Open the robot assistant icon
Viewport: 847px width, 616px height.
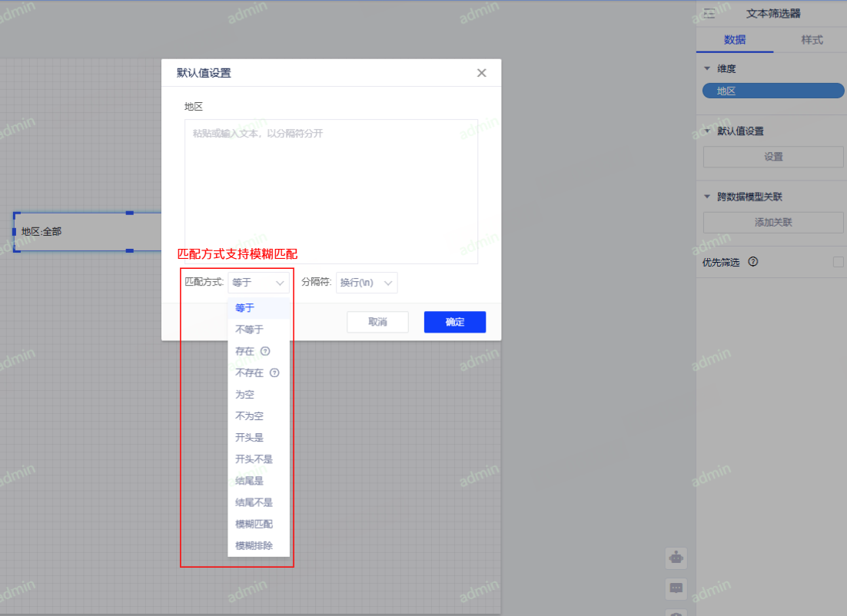tap(676, 558)
